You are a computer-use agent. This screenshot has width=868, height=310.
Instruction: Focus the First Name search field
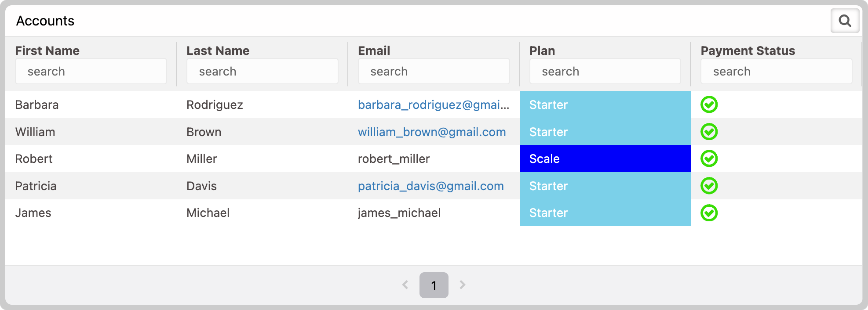click(91, 71)
